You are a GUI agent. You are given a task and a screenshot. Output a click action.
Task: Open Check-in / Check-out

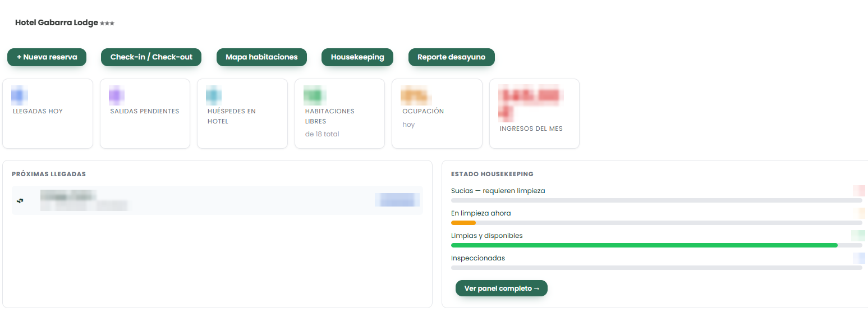(151, 57)
